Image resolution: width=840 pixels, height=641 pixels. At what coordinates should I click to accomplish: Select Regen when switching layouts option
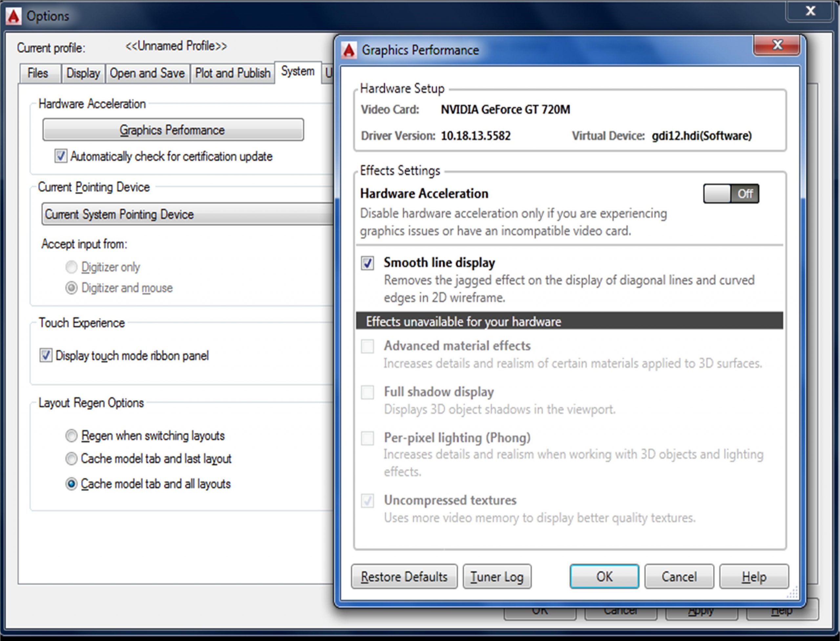click(72, 436)
